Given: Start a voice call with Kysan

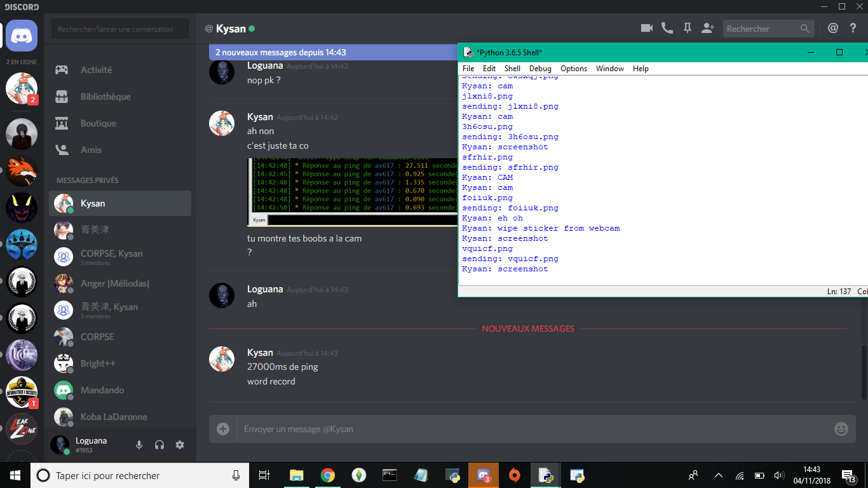Looking at the screenshot, I should (667, 28).
